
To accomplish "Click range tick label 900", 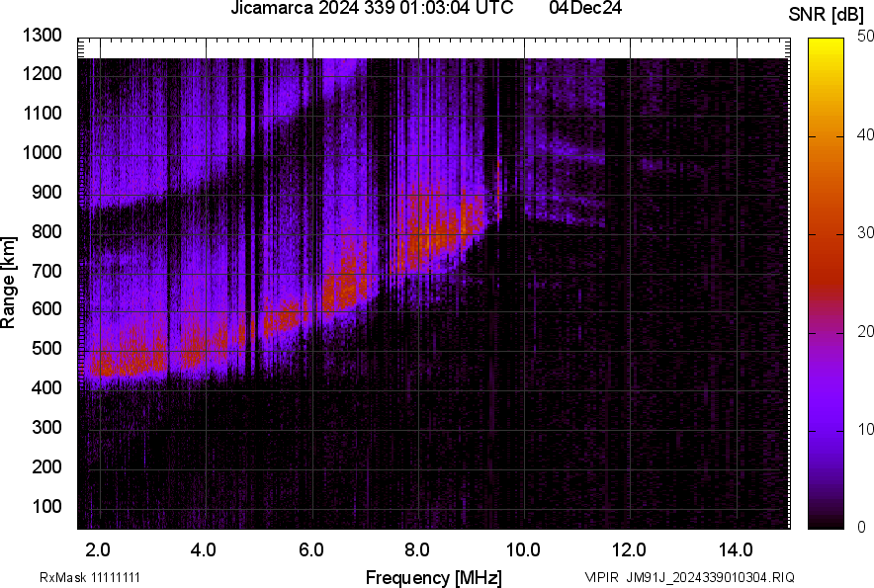I will click(46, 192).
